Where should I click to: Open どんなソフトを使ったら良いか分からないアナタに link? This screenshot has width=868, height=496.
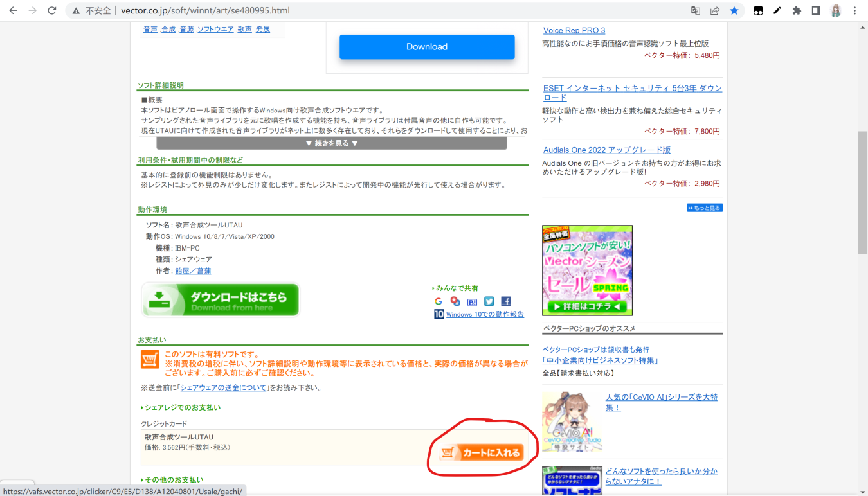coord(662,477)
